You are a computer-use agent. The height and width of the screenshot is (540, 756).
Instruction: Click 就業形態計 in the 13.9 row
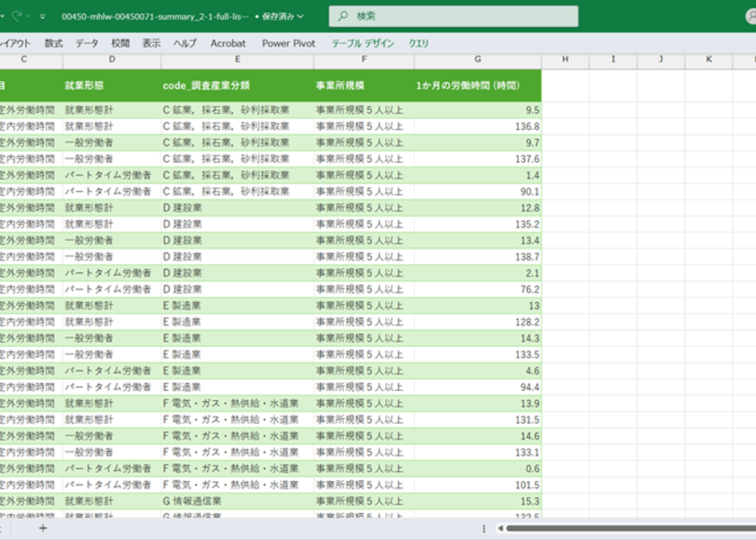tap(112, 403)
